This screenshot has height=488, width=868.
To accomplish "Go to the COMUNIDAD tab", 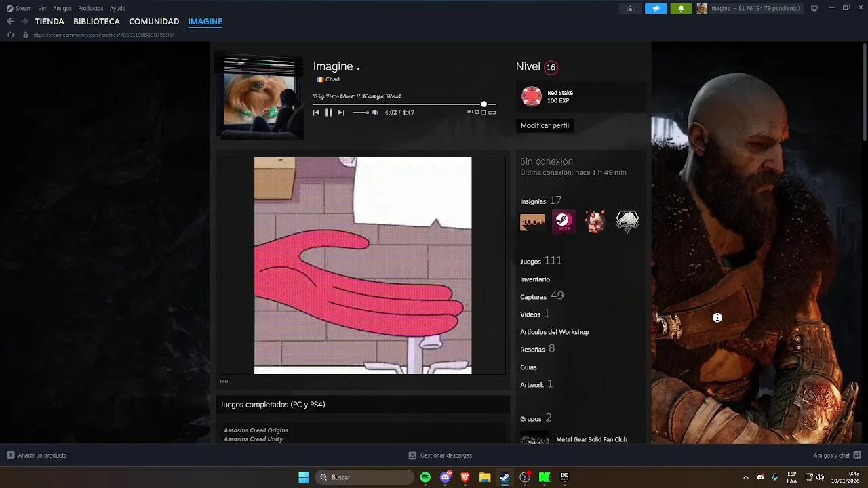I will (154, 22).
